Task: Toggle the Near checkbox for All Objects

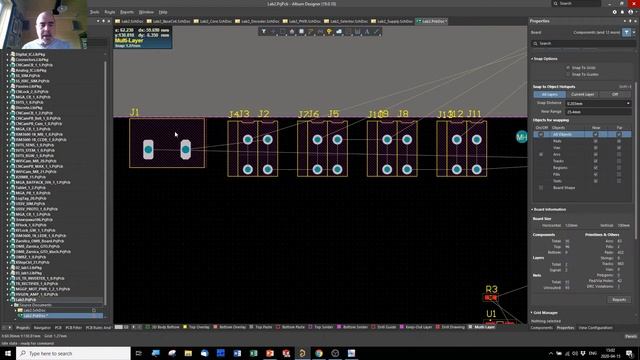Action: pos(596,134)
